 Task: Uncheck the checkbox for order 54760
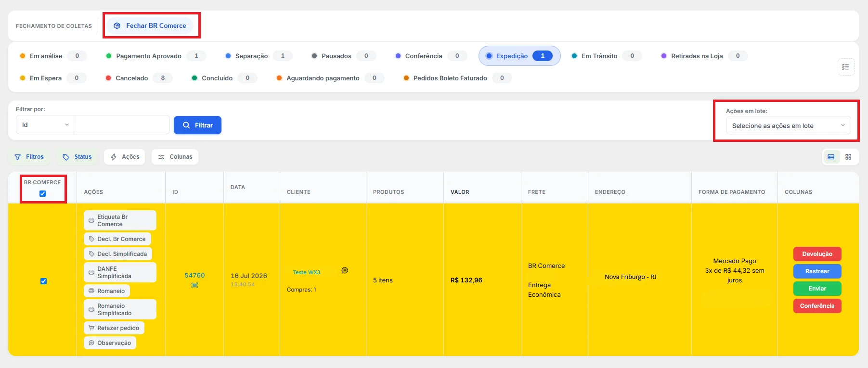(x=43, y=281)
